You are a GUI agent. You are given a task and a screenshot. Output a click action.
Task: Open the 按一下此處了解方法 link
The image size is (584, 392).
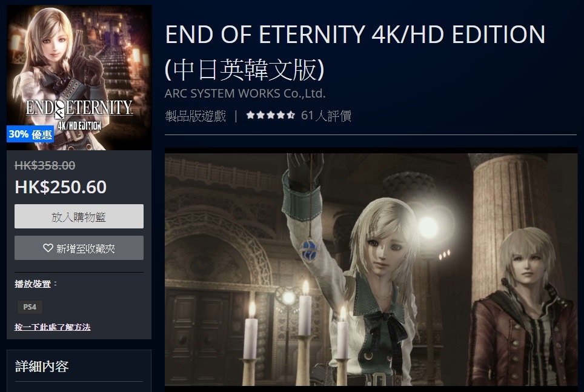(x=53, y=327)
